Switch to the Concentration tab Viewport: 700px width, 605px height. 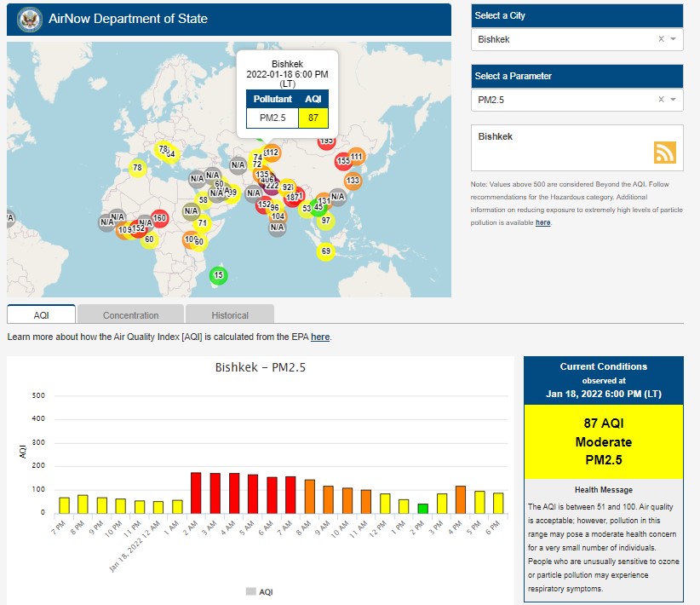130,314
